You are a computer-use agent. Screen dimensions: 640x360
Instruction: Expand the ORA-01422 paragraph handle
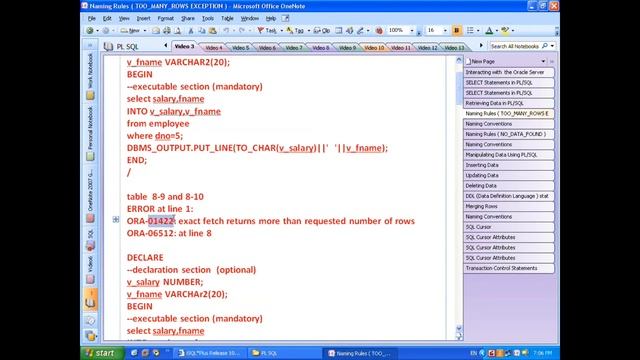[x=116, y=220]
